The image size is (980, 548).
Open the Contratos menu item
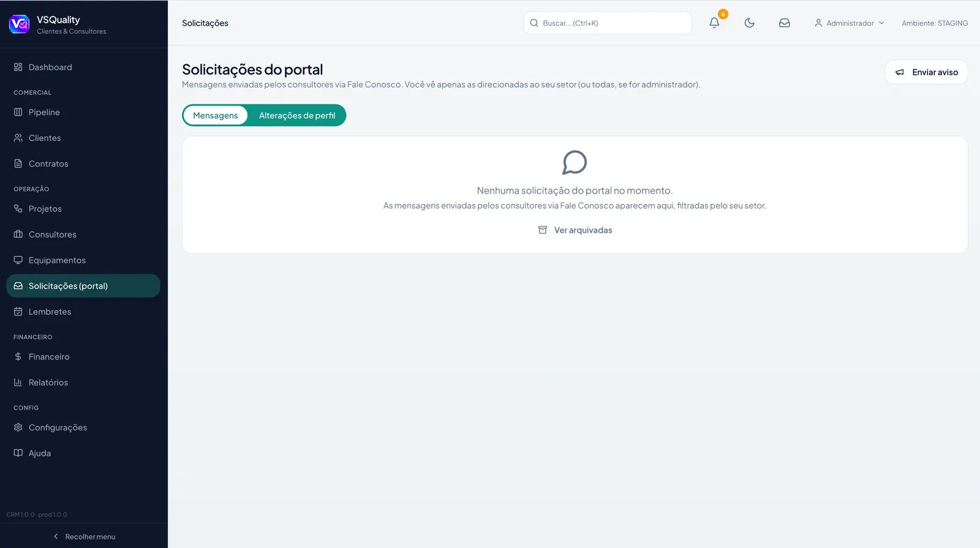[83, 164]
